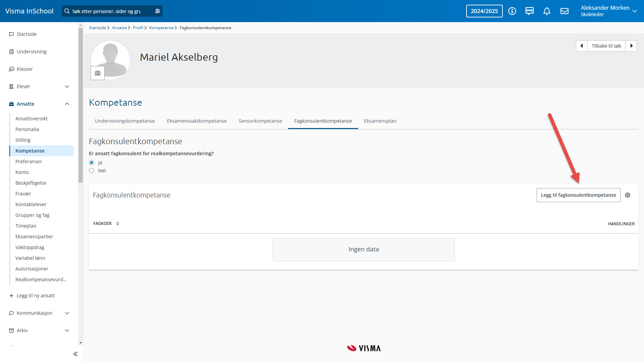Switch to Eksamensplan tab

380,121
